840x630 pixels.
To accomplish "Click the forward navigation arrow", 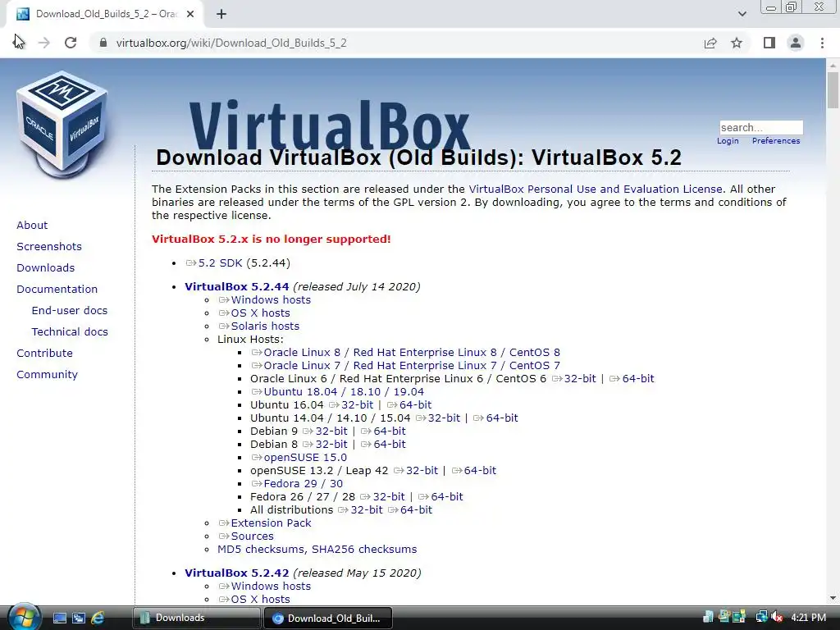I will pyautogui.click(x=44, y=43).
